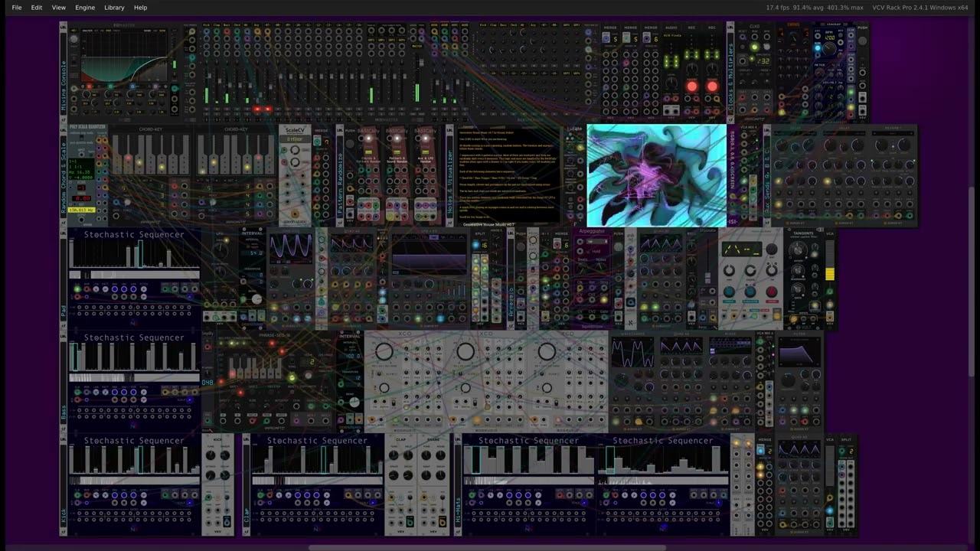Unmute the Arp mixer channel

pos(256,109)
